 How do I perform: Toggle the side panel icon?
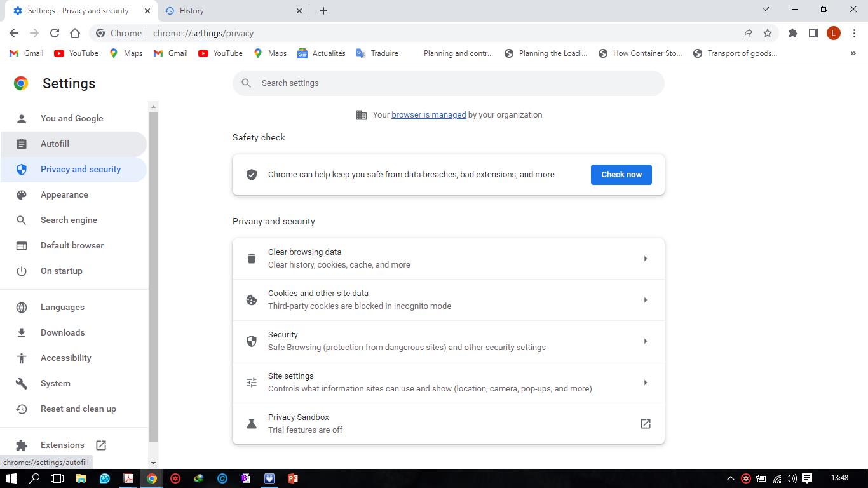813,33
